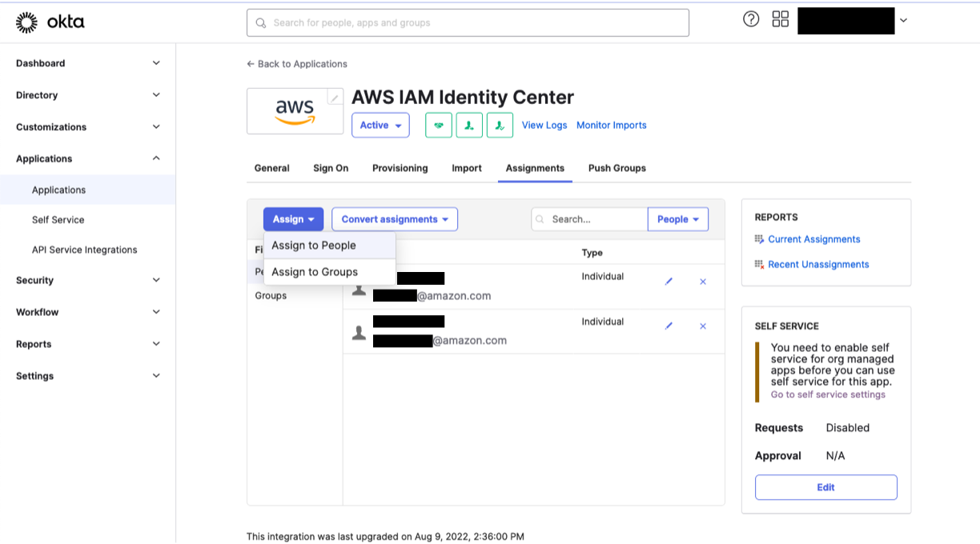Viewport: 980px width, 544px height.
Task: Click Current Assignments report icon
Action: click(759, 239)
